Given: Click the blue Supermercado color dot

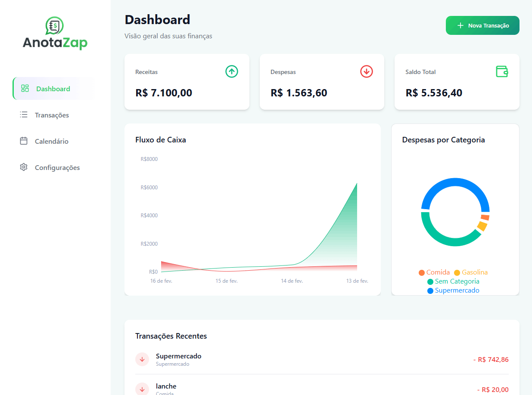Looking at the screenshot, I should [x=429, y=290].
